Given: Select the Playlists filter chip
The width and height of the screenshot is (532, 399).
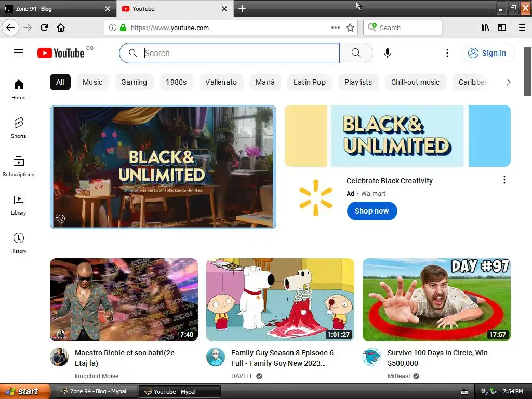Looking at the screenshot, I should 358,82.
